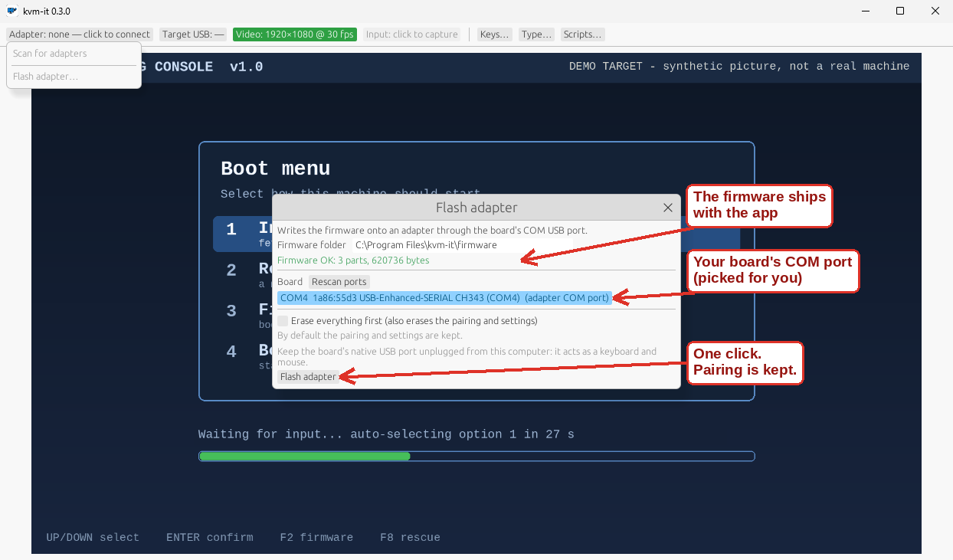Click the Flash adapter button in the dialog
This screenshot has width=953, height=560.
coord(308,377)
